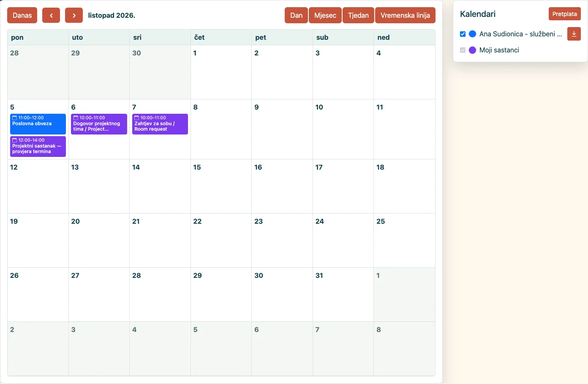This screenshot has width=588, height=384.
Task: Switch to Mjesec view
Action: tap(325, 15)
